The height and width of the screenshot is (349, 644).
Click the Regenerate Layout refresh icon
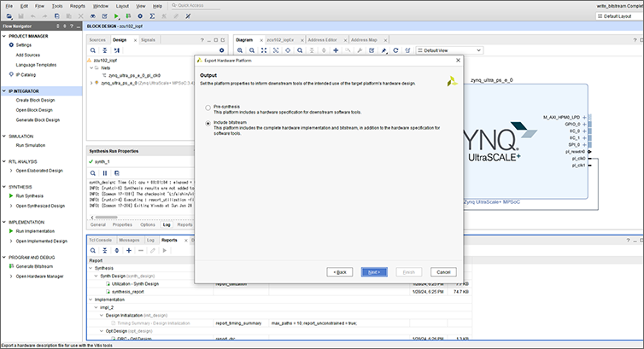395,50
